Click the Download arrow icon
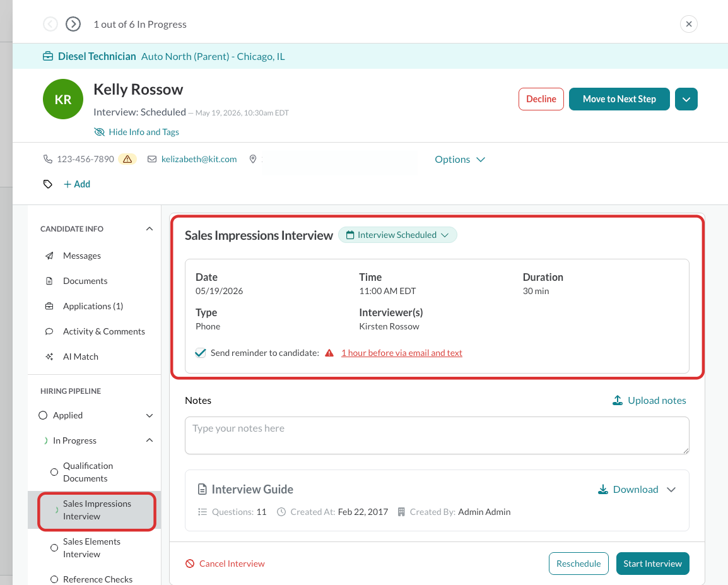This screenshot has width=728, height=585. [602, 489]
